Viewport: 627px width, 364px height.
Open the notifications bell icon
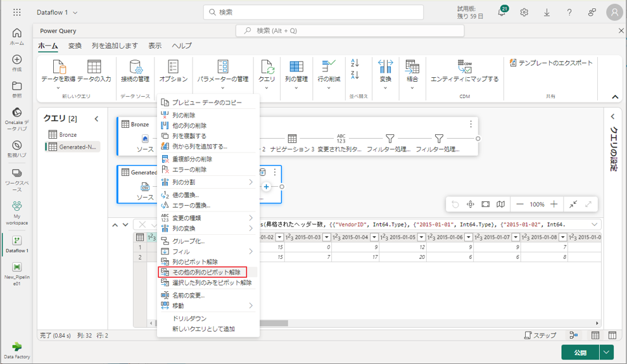point(502,13)
